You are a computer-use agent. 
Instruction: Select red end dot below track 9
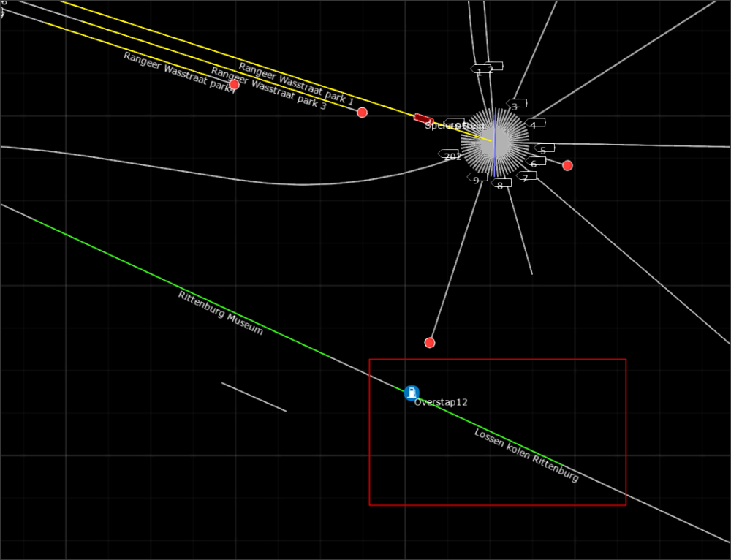430,343
